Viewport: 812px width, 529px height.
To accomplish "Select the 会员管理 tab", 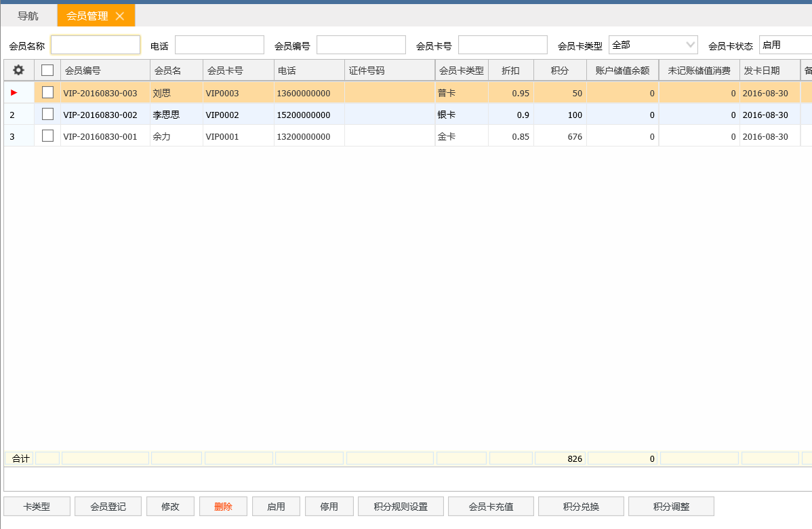I will pyautogui.click(x=89, y=14).
